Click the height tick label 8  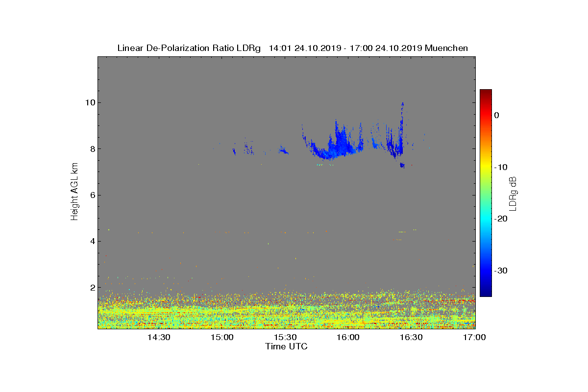[92, 148]
